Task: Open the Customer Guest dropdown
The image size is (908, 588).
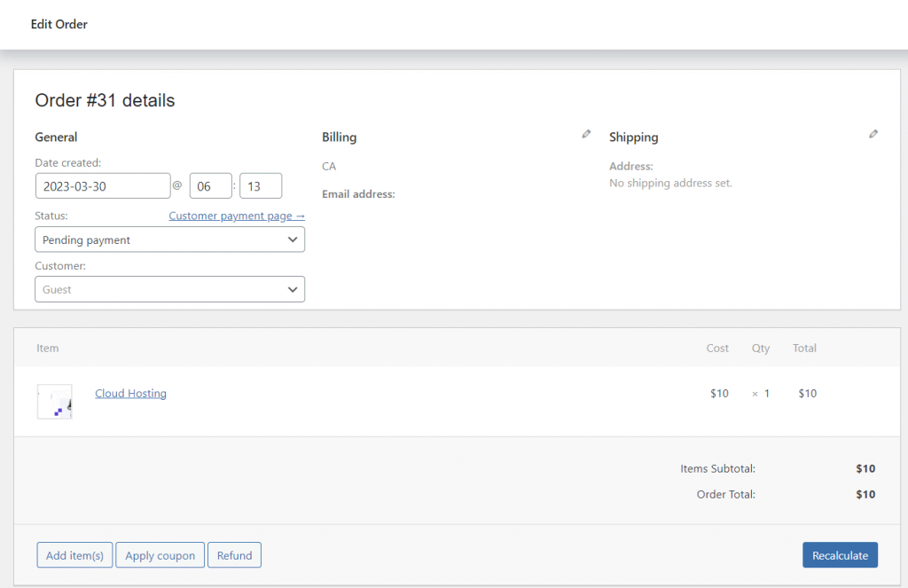Action: click(x=169, y=289)
